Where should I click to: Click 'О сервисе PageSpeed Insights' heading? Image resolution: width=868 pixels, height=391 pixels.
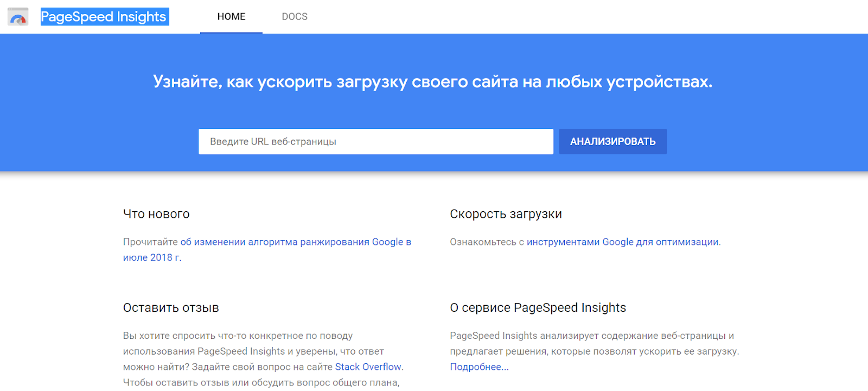click(538, 308)
